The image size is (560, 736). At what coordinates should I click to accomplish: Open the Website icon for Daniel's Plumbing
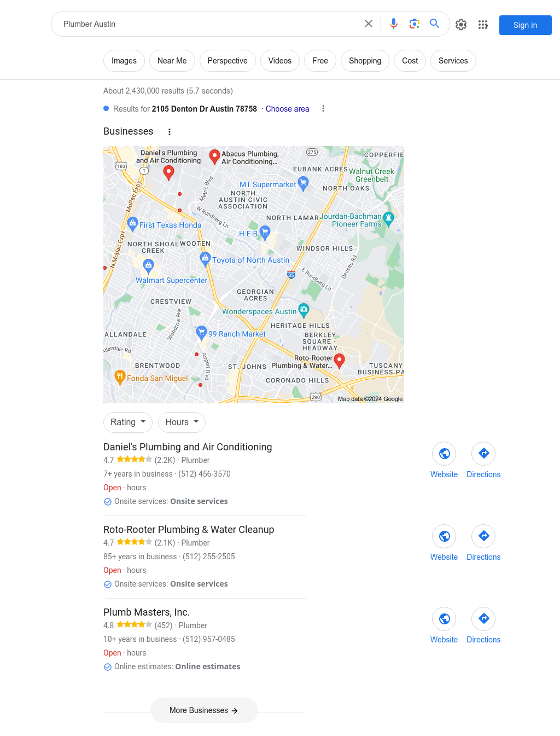click(444, 454)
